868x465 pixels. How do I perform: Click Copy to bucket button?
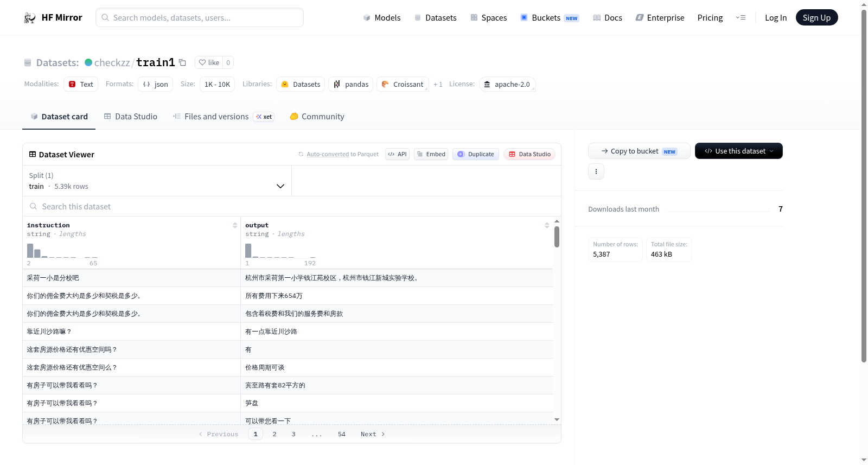[639, 151]
